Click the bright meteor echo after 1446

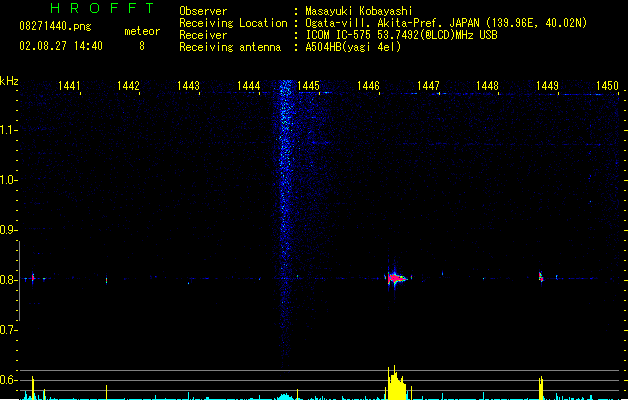397,278
